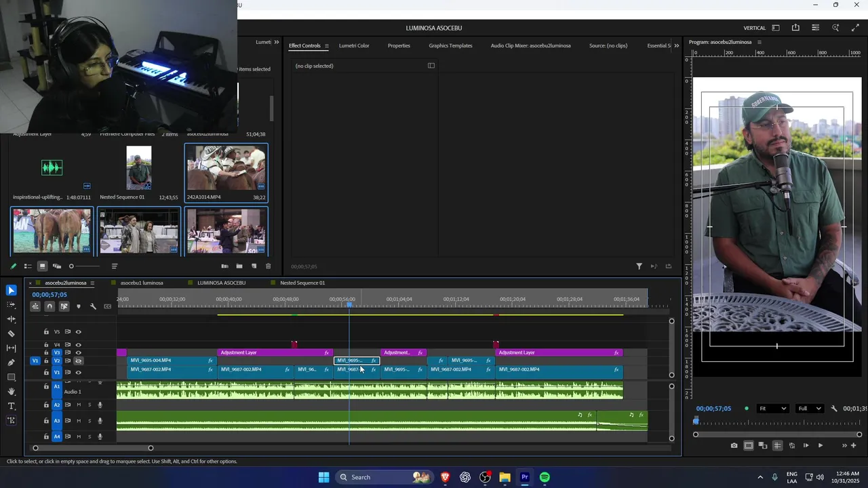This screenshot has width=868, height=488.
Task: Open Effect Controls panel menu
Action: click(x=326, y=46)
